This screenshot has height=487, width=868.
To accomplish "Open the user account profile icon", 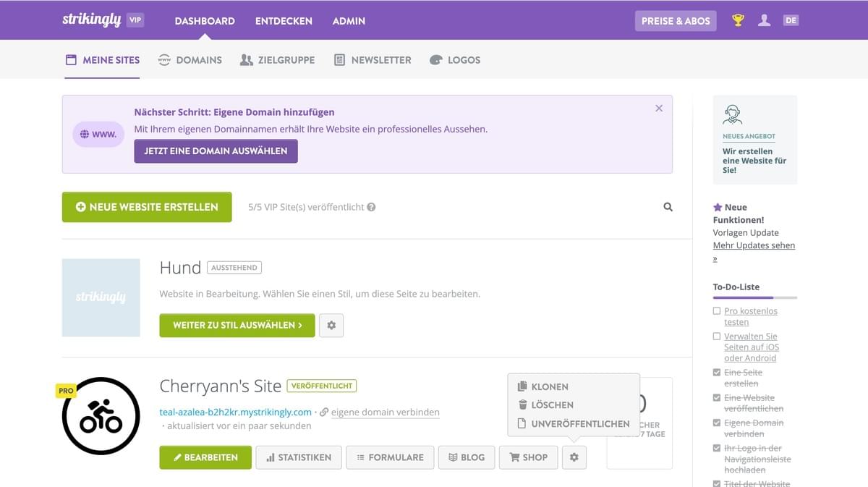I will pos(764,20).
